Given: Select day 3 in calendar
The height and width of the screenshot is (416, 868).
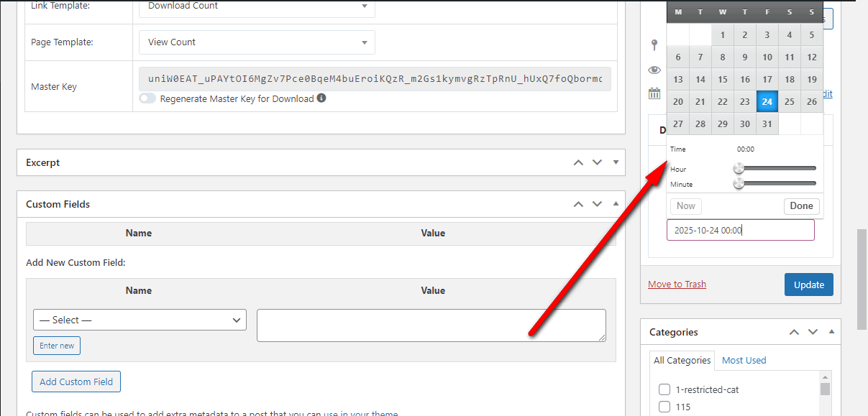Looking at the screenshot, I should click(x=767, y=34).
